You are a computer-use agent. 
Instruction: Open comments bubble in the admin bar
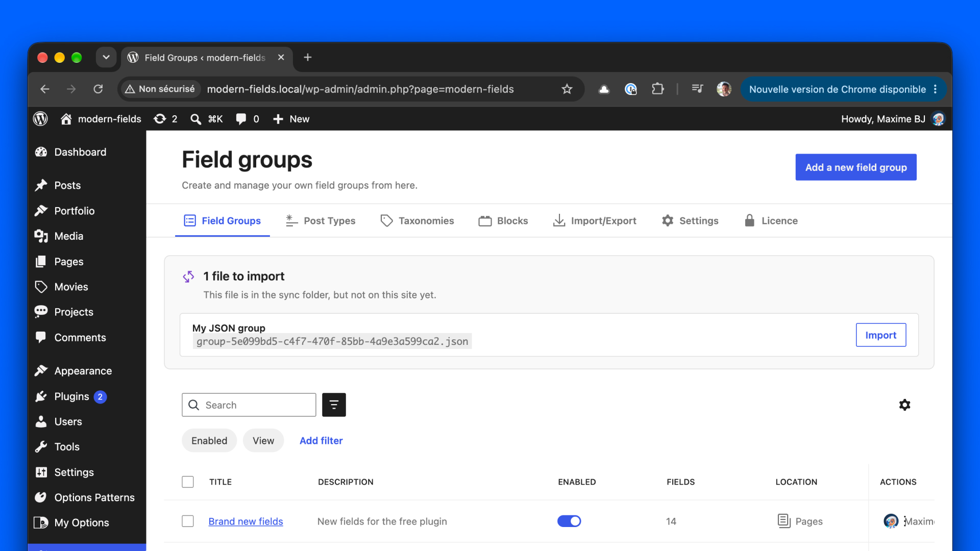coord(248,119)
